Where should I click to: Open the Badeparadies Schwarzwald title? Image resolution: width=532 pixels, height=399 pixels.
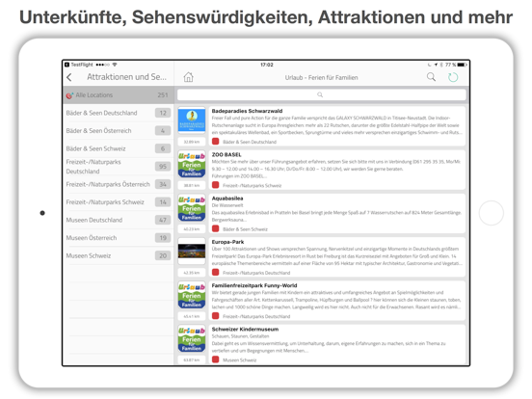247,111
